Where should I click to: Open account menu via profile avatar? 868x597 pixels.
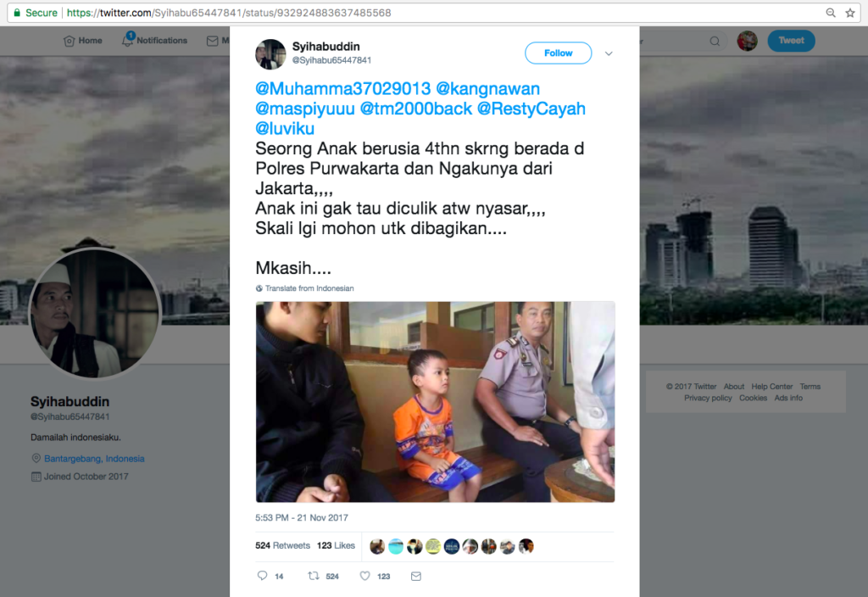tap(748, 41)
